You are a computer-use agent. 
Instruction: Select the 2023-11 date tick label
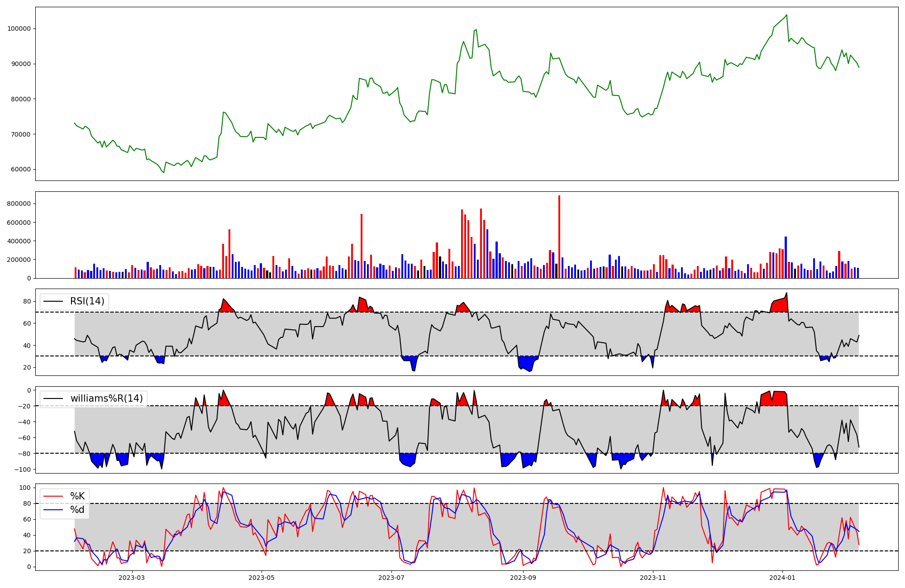tap(653, 578)
